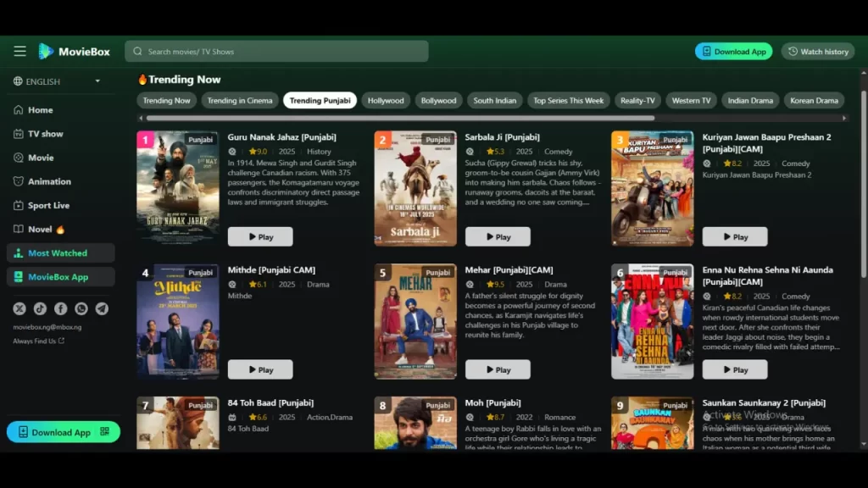Open Most Watched in the sidebar
Screen dimensions: 868x488
coord(61,252)
